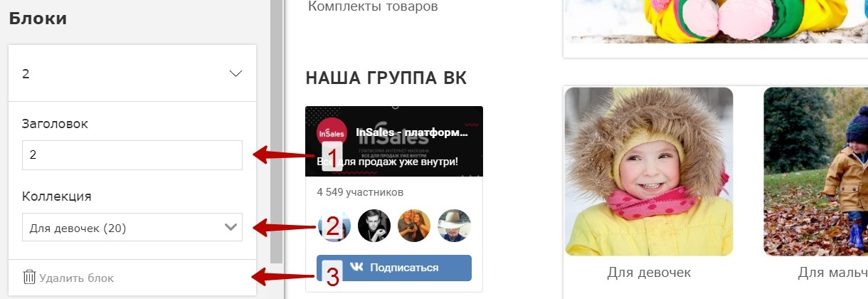
Task: Open the Комплекты товаров menu item
Action: [x=373, y=7]
